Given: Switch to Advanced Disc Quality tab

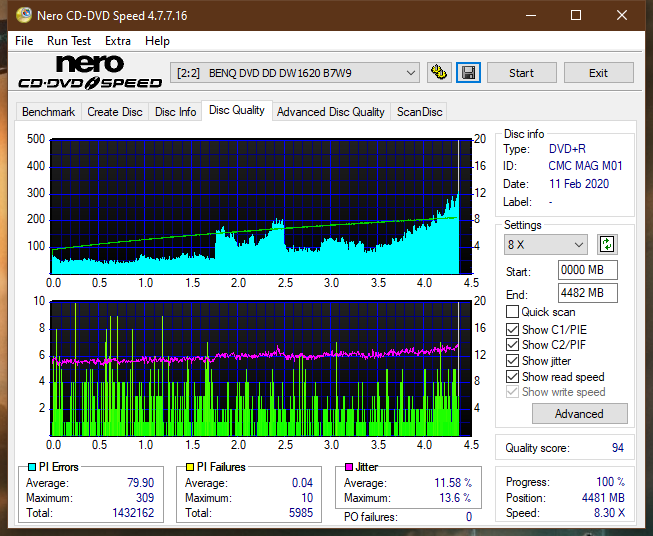Looking at the screenshot, I should (x=331, y=112).
